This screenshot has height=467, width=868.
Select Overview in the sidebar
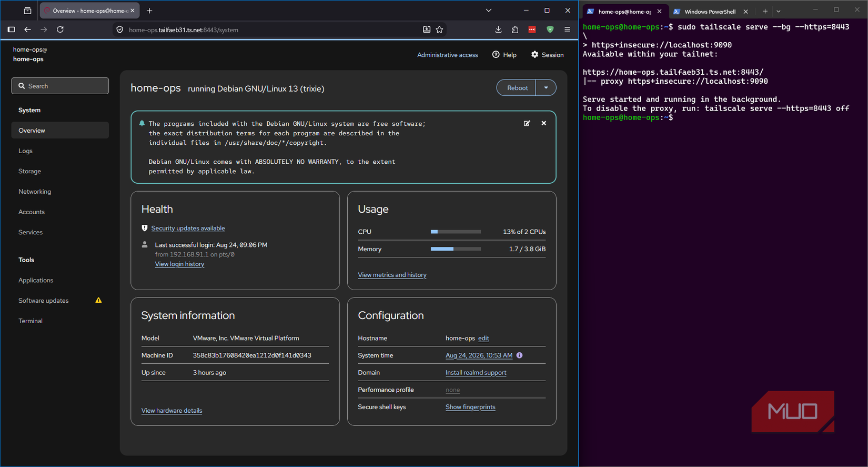[x=60, y=130]
